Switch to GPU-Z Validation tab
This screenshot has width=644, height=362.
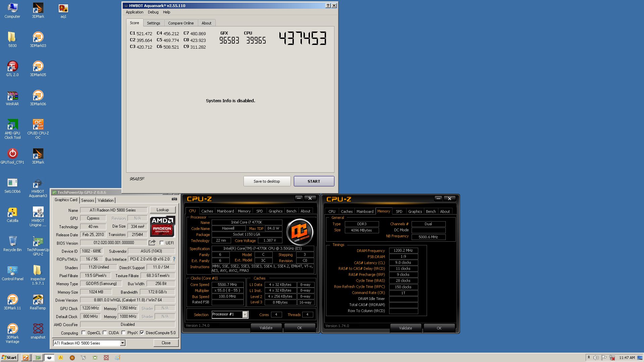(x=106, y=200)
